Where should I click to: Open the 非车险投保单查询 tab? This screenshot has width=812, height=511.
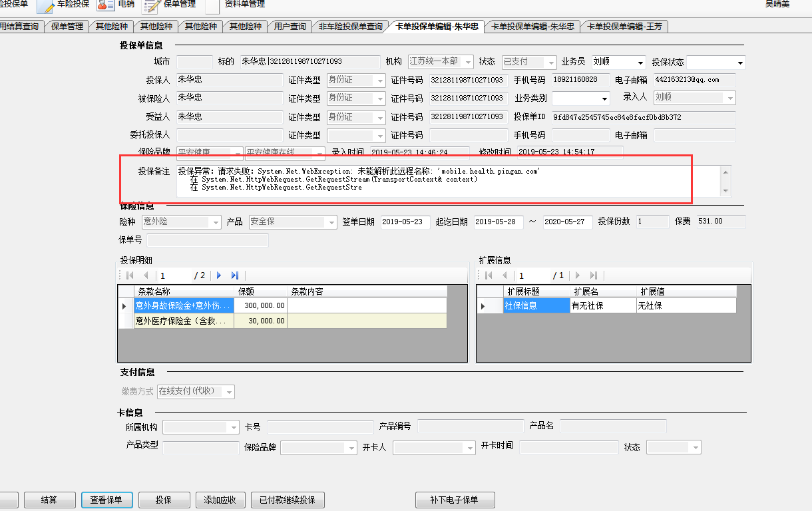(351, 27)
